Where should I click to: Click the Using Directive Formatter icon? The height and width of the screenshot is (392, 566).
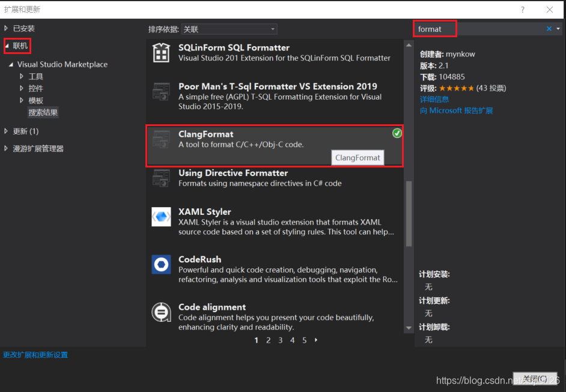(x=161, y=178)
